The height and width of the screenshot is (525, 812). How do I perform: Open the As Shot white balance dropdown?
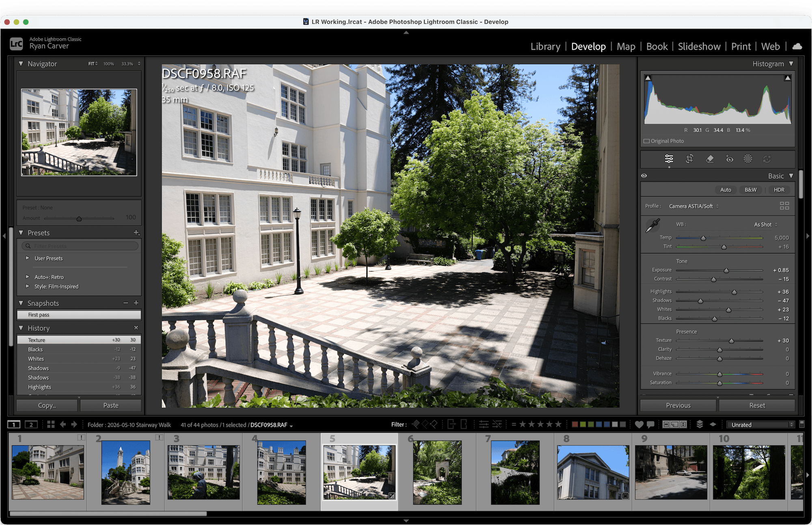click(766, 224)
